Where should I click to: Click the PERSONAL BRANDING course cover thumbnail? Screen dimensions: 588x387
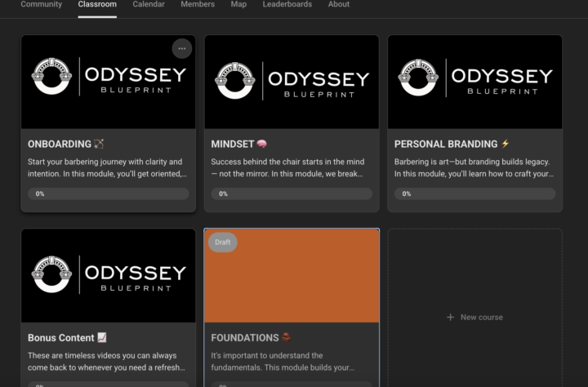pos(474,82)
